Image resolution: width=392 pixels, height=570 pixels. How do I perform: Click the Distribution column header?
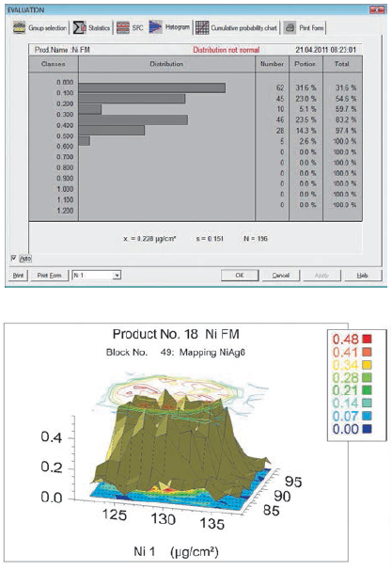coord(166,64)
